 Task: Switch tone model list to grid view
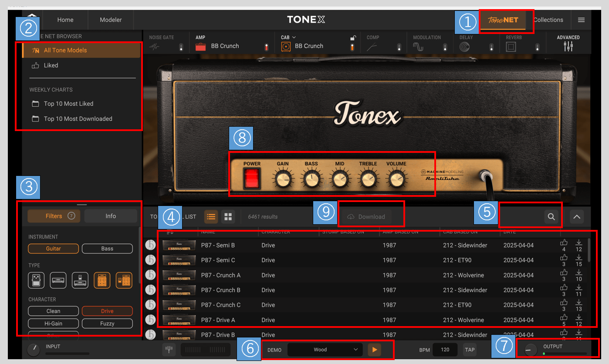click(x=228, y=216)
